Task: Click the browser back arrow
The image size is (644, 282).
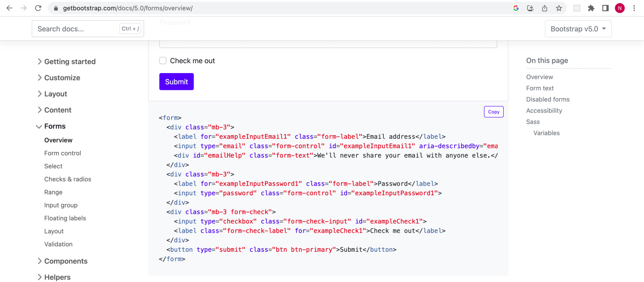Action: (9, 8)
